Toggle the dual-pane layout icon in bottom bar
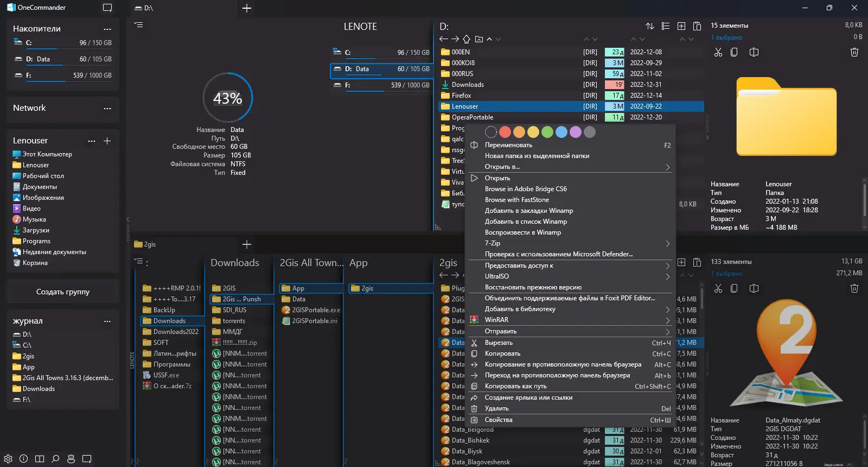 [40, 459]
